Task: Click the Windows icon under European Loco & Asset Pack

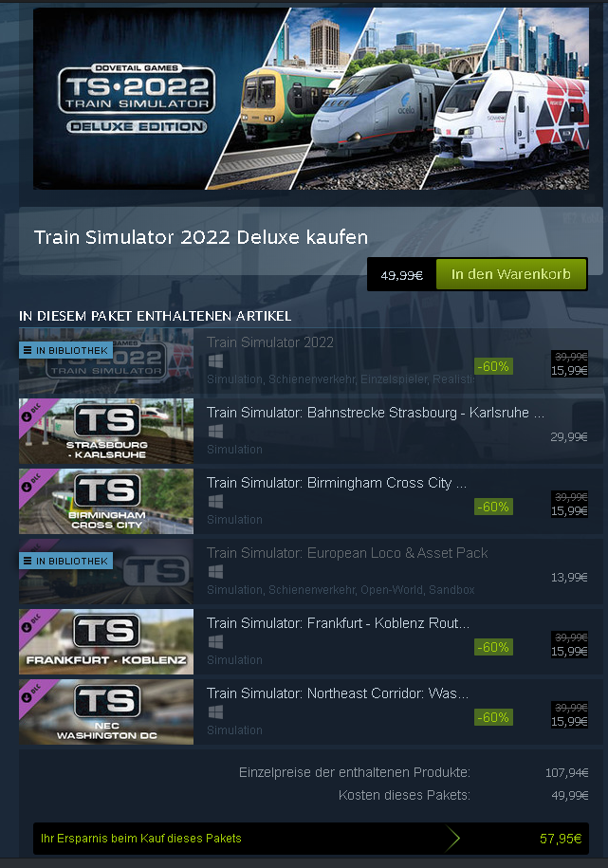Action: [215, 571]
